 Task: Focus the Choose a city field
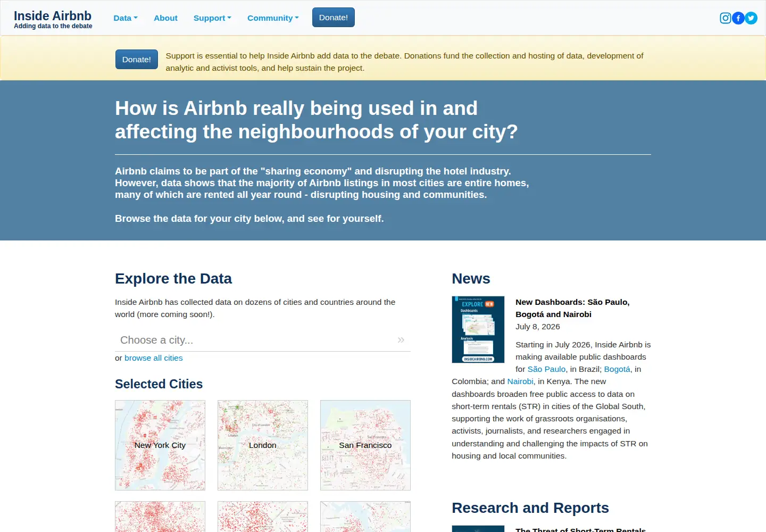point(263,340)
